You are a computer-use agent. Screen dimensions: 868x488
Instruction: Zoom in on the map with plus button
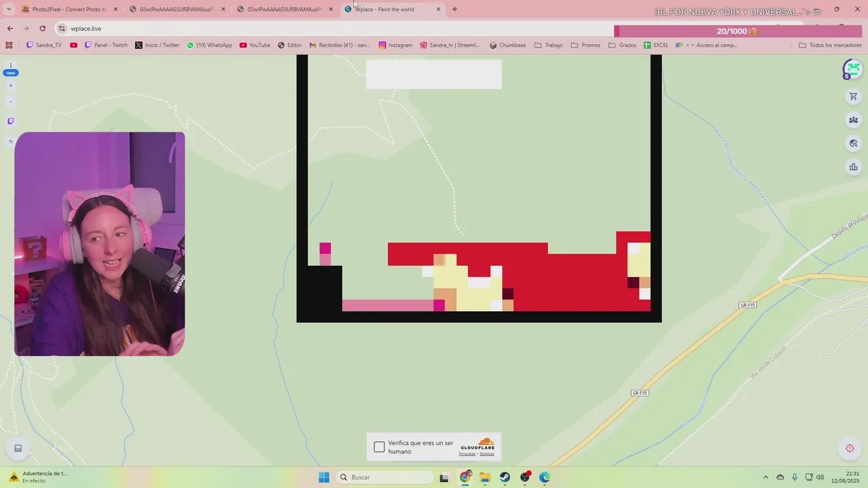(10, 86)
